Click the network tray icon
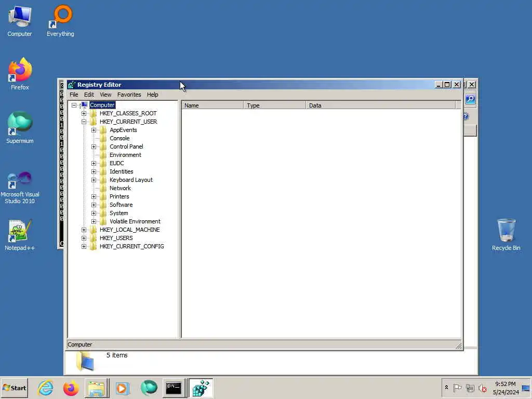 [470, 388]
